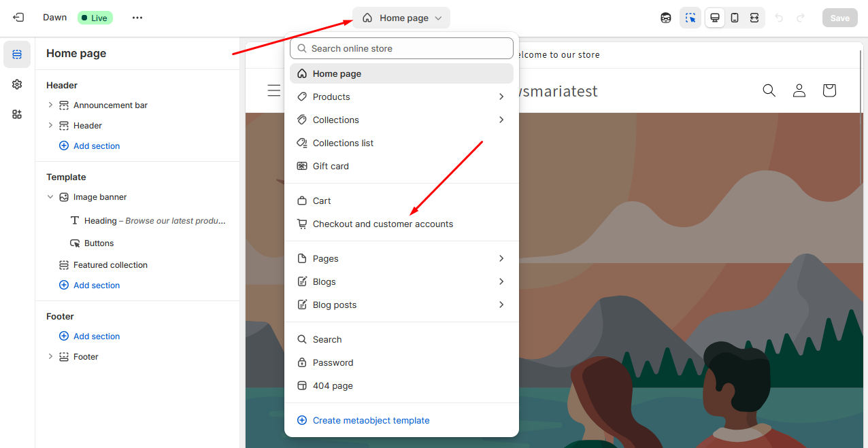
Task: Click the Password lock icon in menu
Action: [302, 362]
